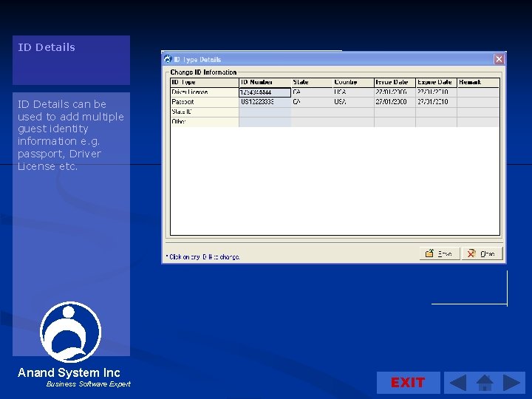Click the ID Number column header
This screenshot has height=399, width=532.
click(265, 83)
